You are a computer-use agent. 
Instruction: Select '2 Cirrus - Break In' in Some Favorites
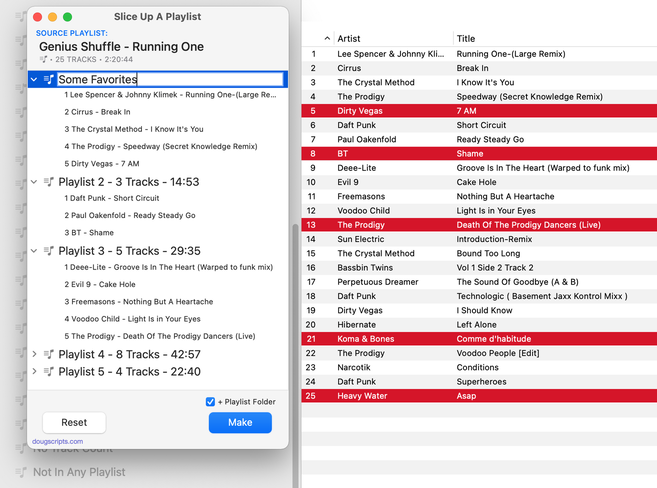[x=158, y=112]
